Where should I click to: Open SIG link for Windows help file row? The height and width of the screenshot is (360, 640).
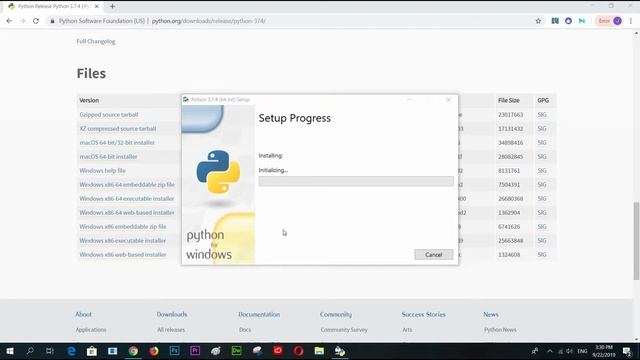[542, 171]
